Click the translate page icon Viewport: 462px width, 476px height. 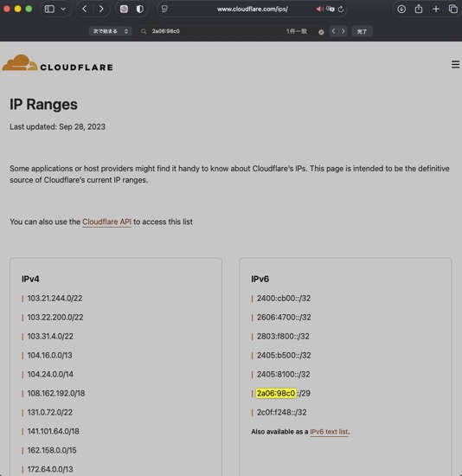(330, 10)
